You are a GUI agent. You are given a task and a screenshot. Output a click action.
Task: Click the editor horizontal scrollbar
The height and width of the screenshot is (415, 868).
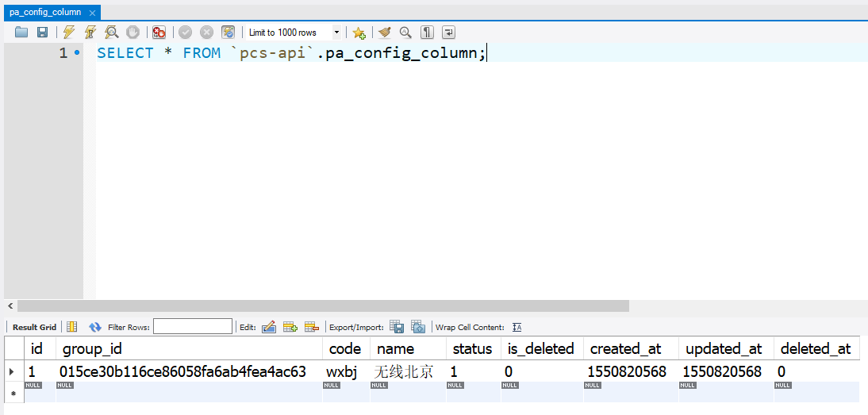(317, 305)
